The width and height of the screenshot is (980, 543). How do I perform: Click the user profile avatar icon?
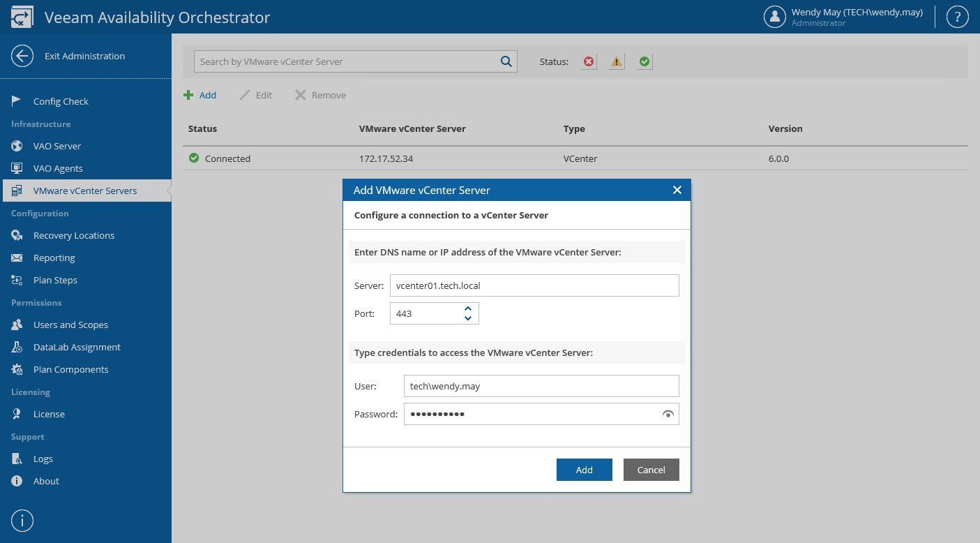pos(775,17)
